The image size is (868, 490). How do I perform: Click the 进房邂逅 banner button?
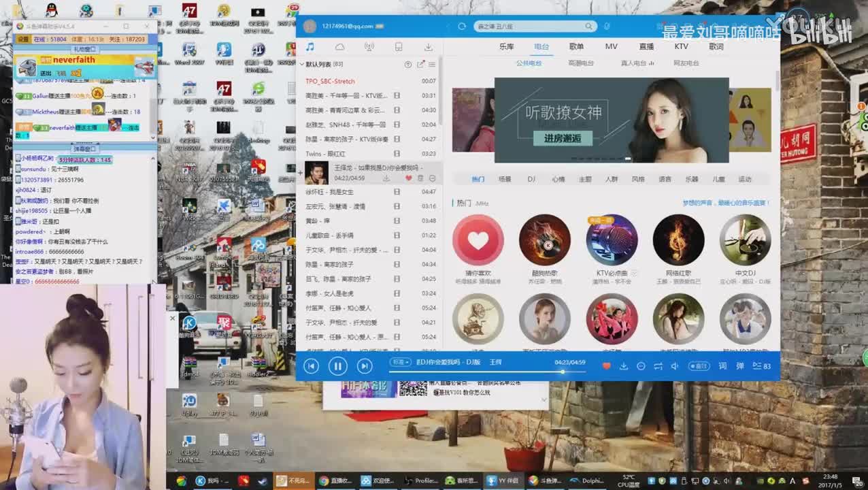coord(562,138)
